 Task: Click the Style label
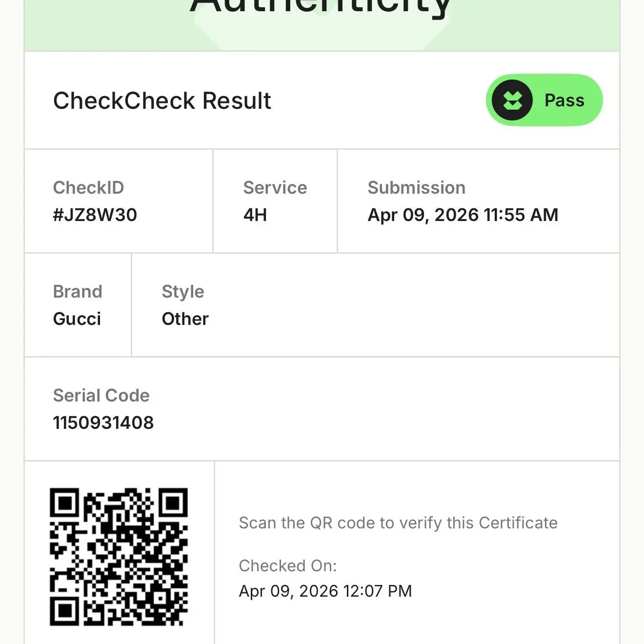tap(182, 292)
